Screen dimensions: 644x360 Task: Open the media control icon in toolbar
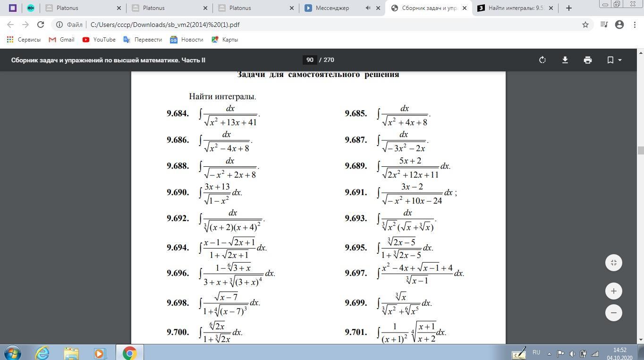(604, 25)
